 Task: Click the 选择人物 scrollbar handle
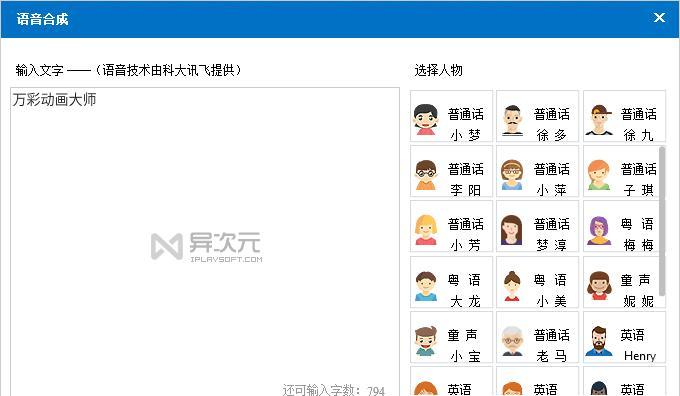(x=662, y=221)
